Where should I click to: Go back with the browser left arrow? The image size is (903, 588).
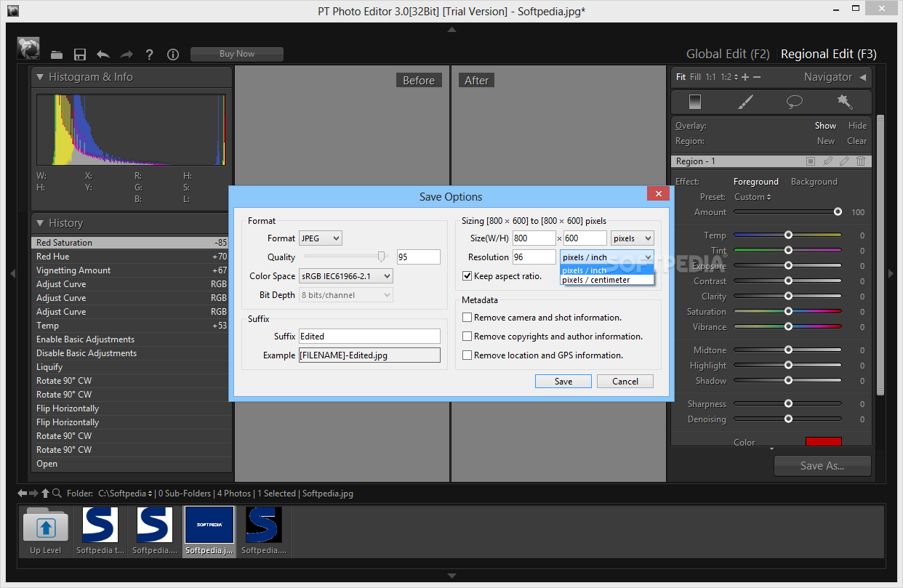[23, 493]
